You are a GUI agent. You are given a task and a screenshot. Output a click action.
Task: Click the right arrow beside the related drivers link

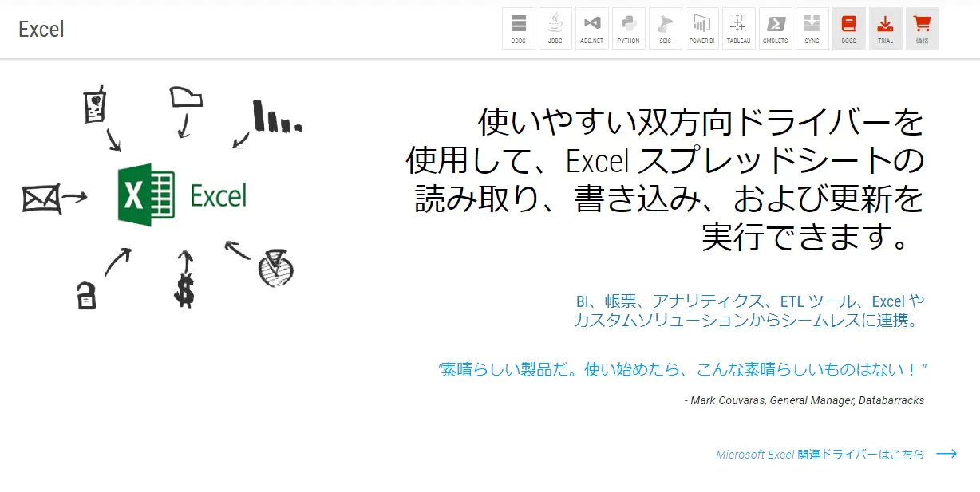pos(946,454)
